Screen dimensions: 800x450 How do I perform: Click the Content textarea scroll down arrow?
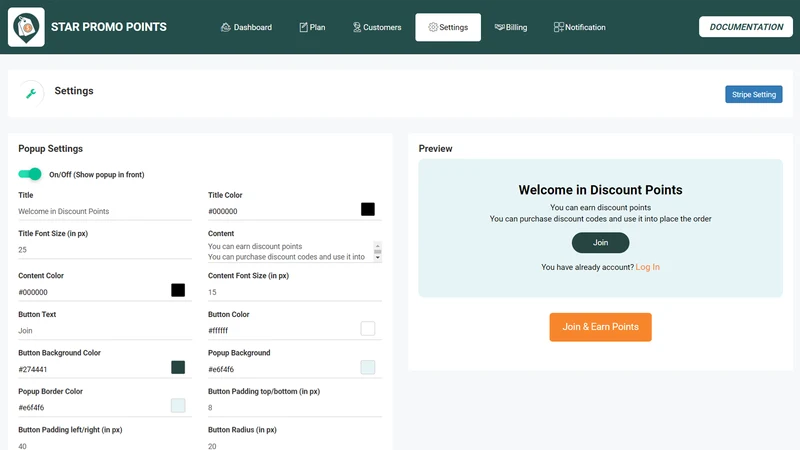(x=378, y=258)
